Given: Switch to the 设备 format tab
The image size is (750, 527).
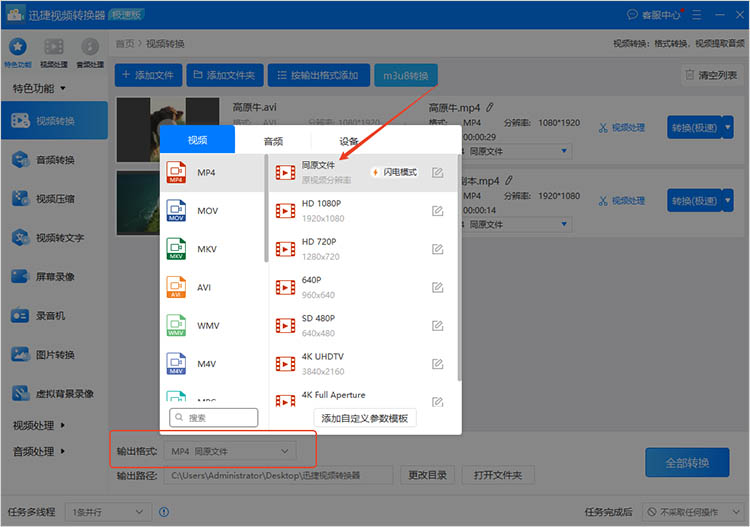Looking at the screenshot, I should coord(349,141).
